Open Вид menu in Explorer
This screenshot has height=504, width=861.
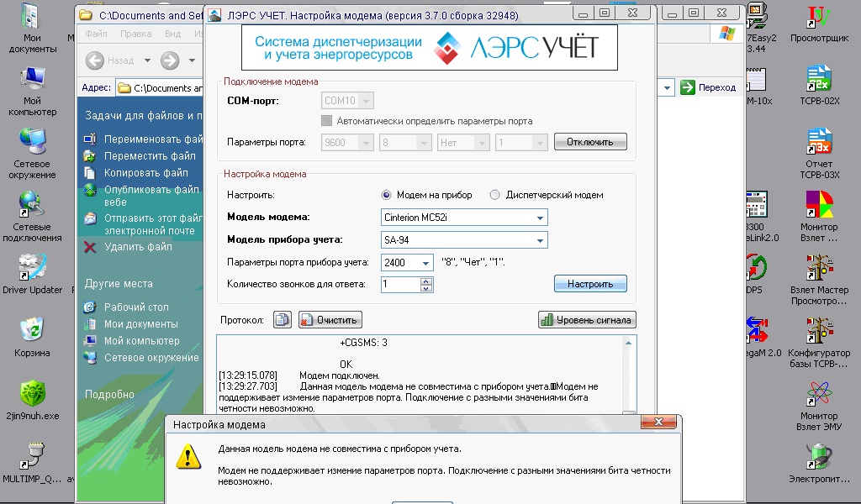click(x=172, y=34)
